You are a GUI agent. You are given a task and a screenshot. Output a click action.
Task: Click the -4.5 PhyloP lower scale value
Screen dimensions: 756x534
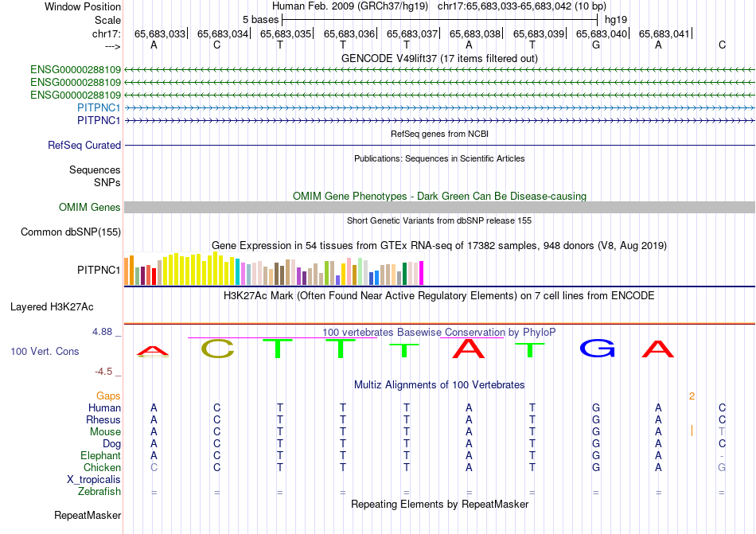tap(103, 372)
